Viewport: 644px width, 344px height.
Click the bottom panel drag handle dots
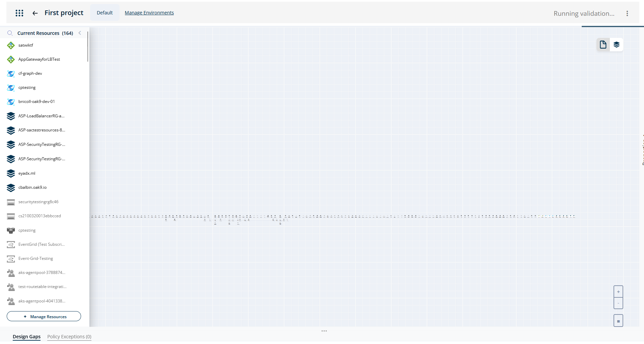324,331
